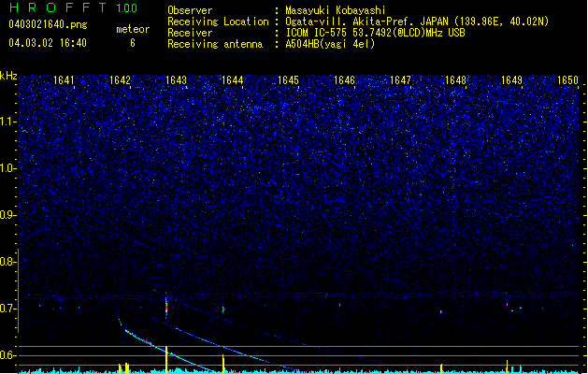Click the 1650 time axis marker
588x374 pixels.
coord(567,80)
